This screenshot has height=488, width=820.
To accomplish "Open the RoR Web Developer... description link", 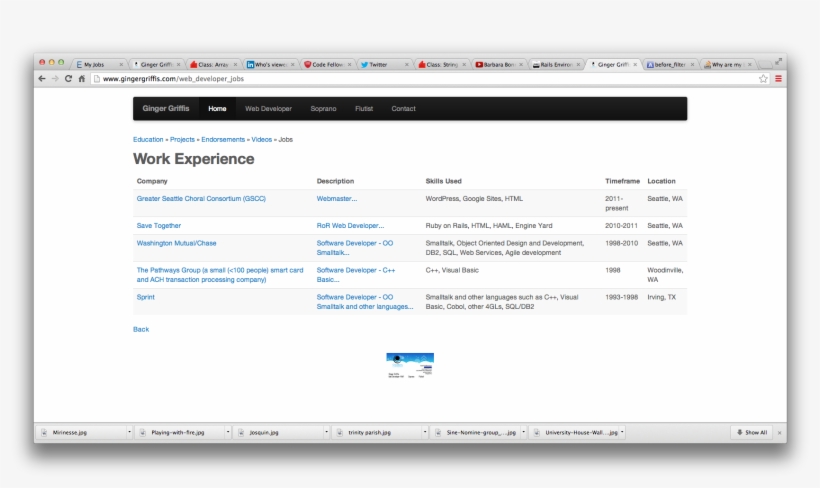I will 350,225.
